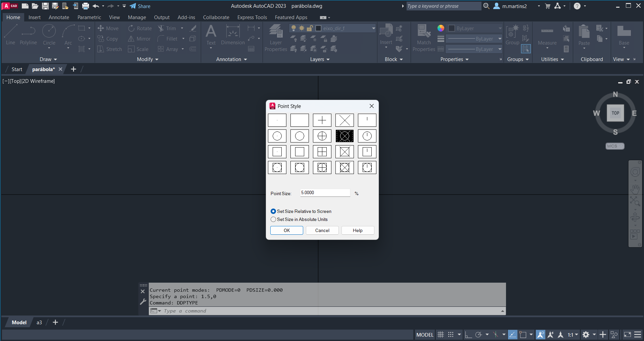The width and height of the screenshot is (644, 341).
Task: Click the WCS button below ViewCube
Action: tap(615, 146)
